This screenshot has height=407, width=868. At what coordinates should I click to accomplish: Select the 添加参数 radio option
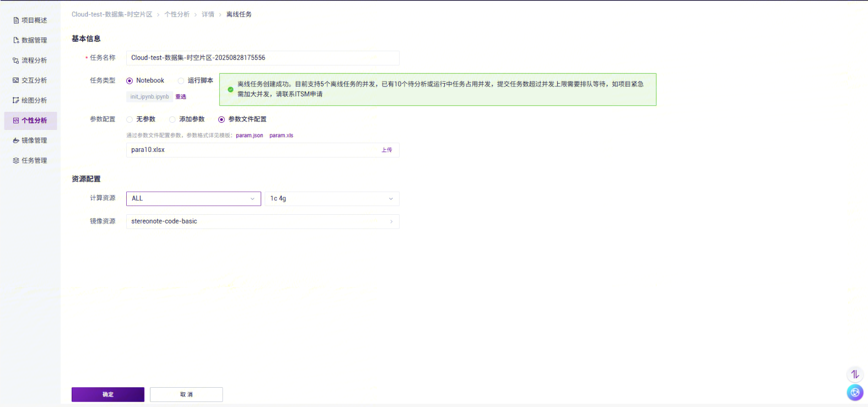[172, 120]
